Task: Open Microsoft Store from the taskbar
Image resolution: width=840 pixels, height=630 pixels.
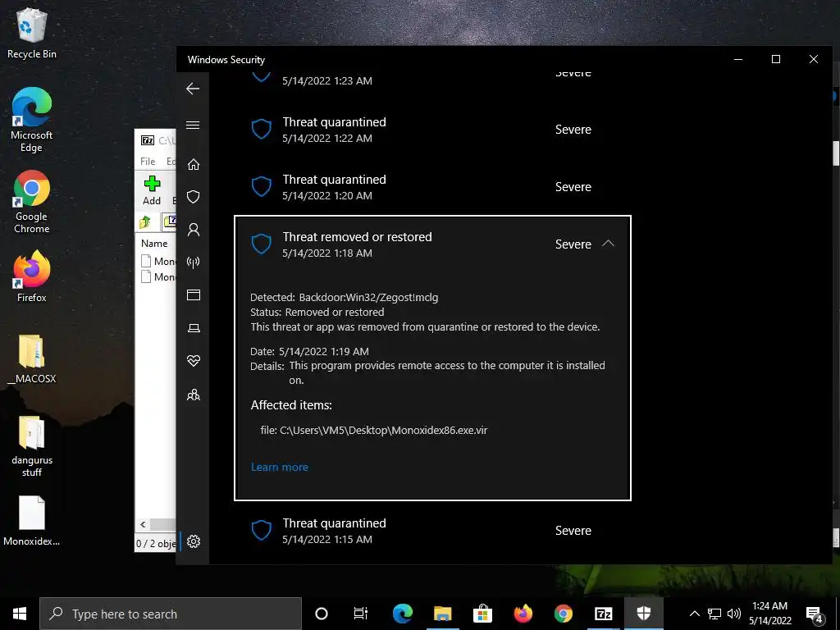Action: 482,614
